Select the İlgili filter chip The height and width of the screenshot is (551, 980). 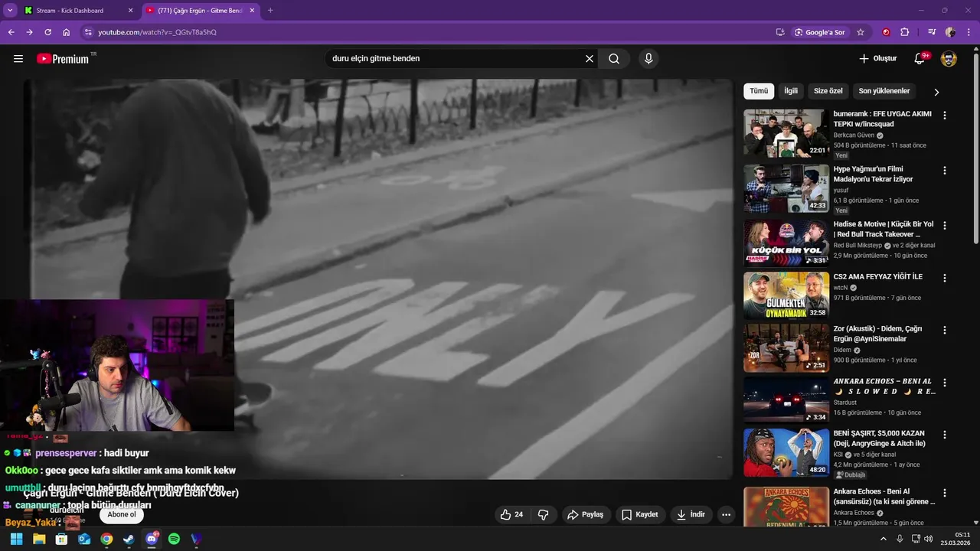coord(791,91)
